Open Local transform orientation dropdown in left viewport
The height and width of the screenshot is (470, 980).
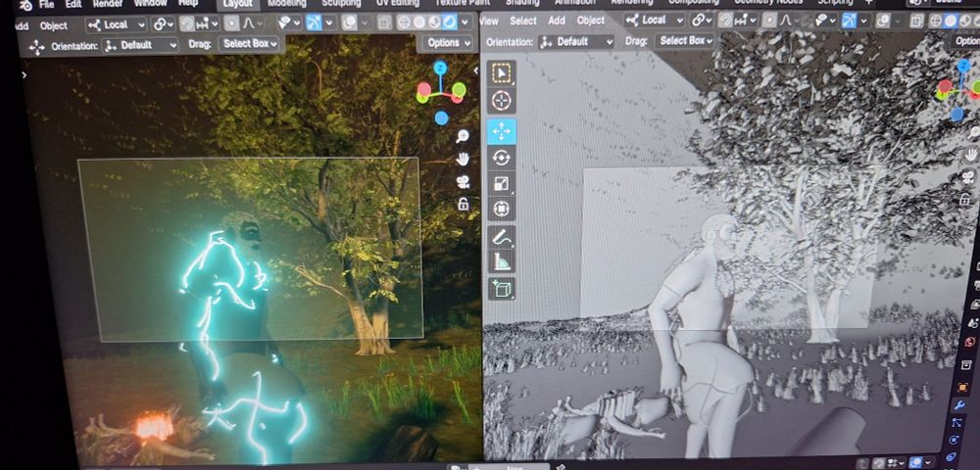117,24
